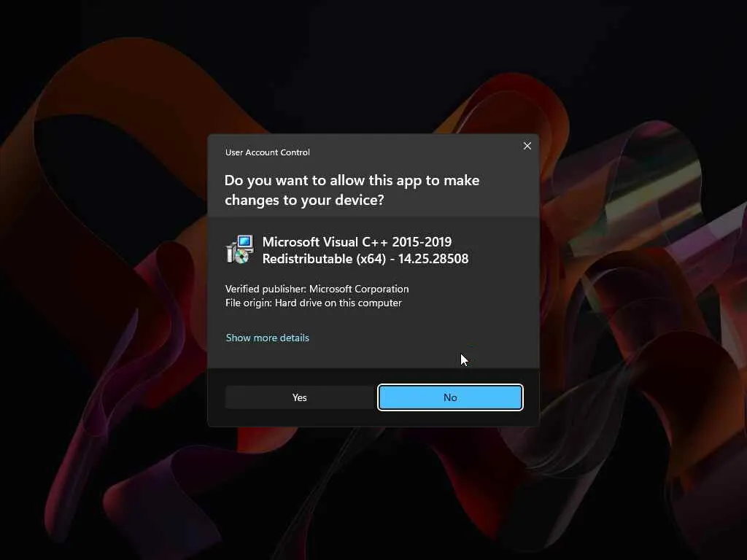Viewport: 747px width, 560px height.
Task: Click the 'User Account Control' title text
Action: point(267,152)
